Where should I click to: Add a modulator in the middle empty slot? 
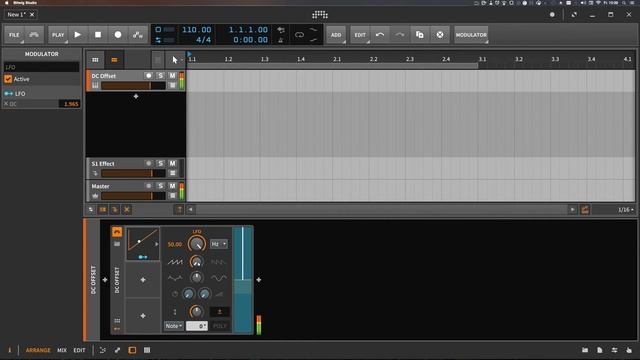pos(143,280)
